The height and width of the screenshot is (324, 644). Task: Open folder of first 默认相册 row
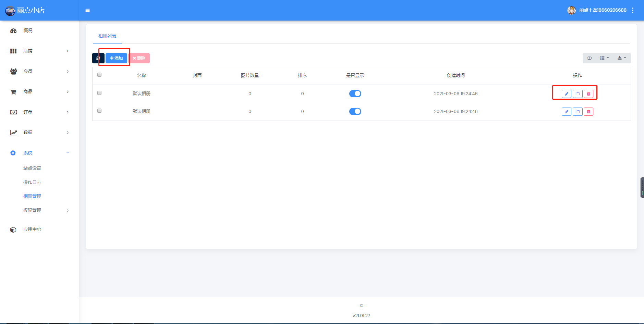pyautogui.click(x=578, y=94)
